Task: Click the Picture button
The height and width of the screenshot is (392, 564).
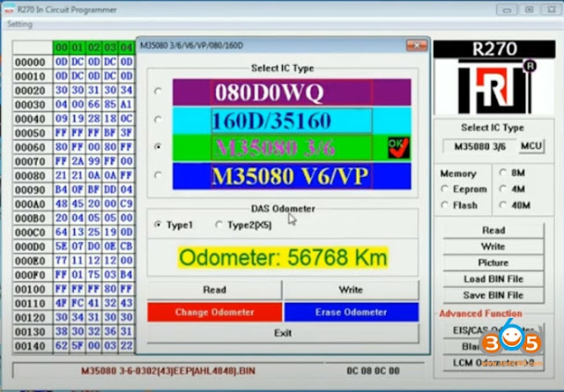Action: (x=493, y=263)
